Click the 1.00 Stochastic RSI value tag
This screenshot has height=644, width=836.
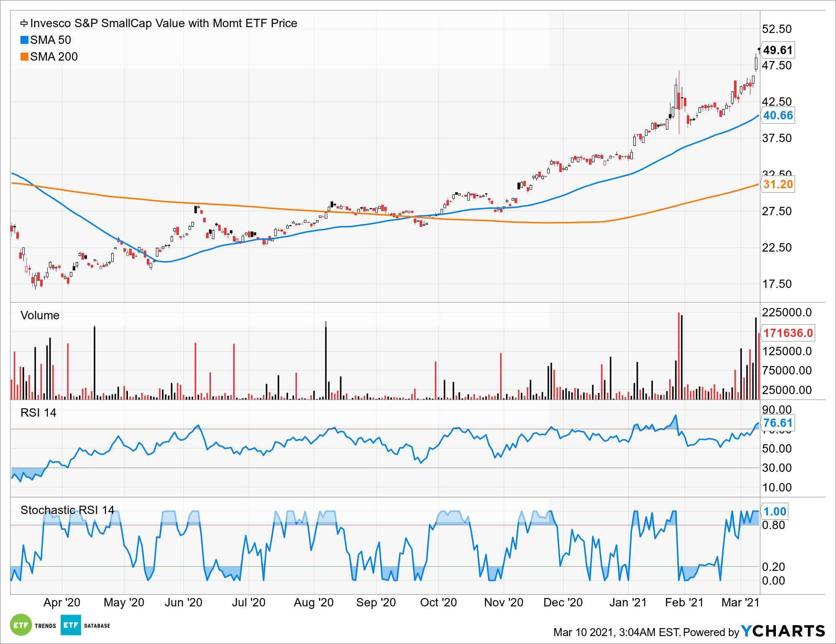pos(775,511)
